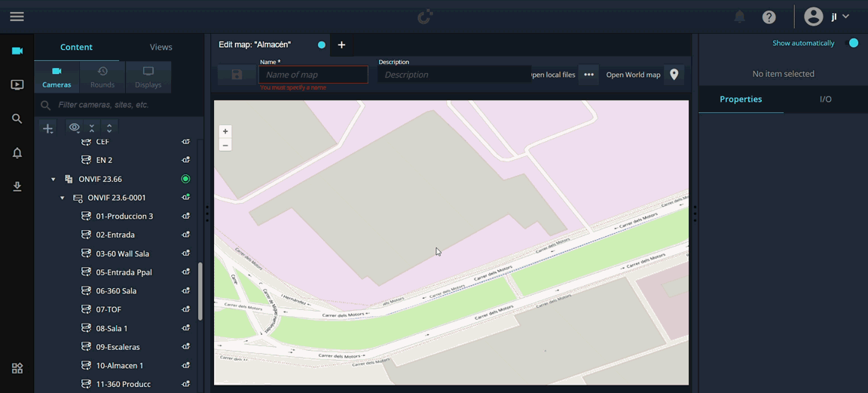
Task: Collapse the ONVIF 23.6-0001 node
Action: [x=63, y=198]
